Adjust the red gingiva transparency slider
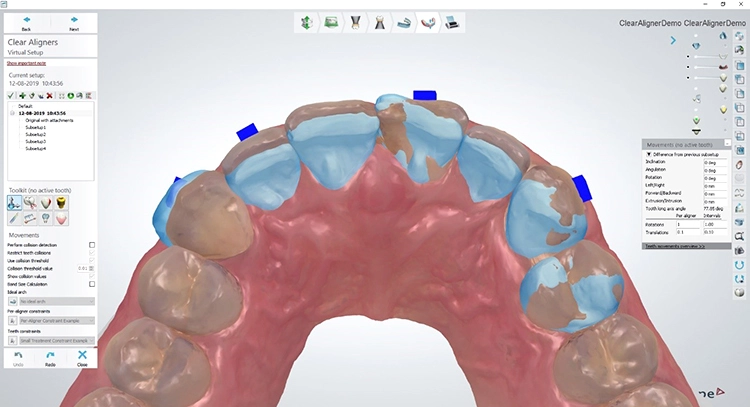The image size is (750, 407). (707, 67)
